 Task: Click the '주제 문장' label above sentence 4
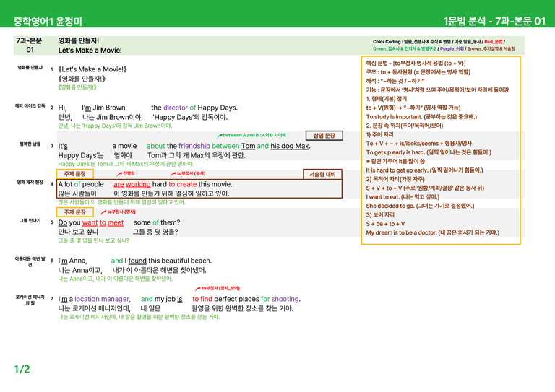click(75, 174)
